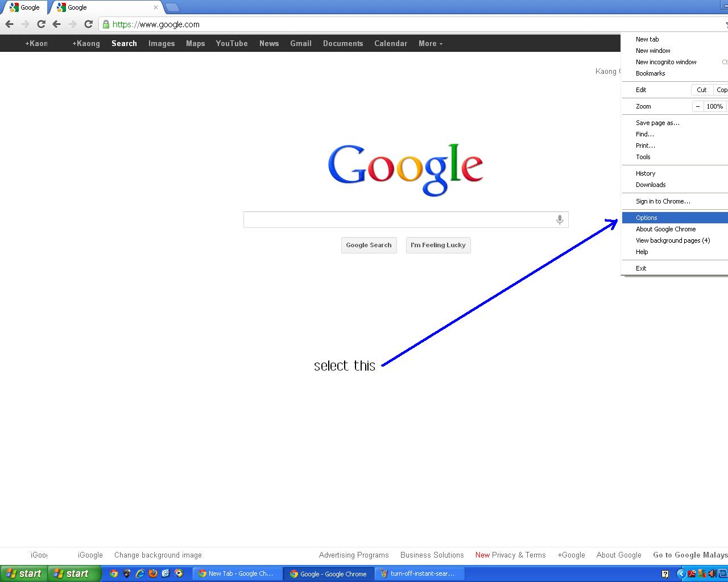Select Options in the Chrome menu

[x=675, y=218]
